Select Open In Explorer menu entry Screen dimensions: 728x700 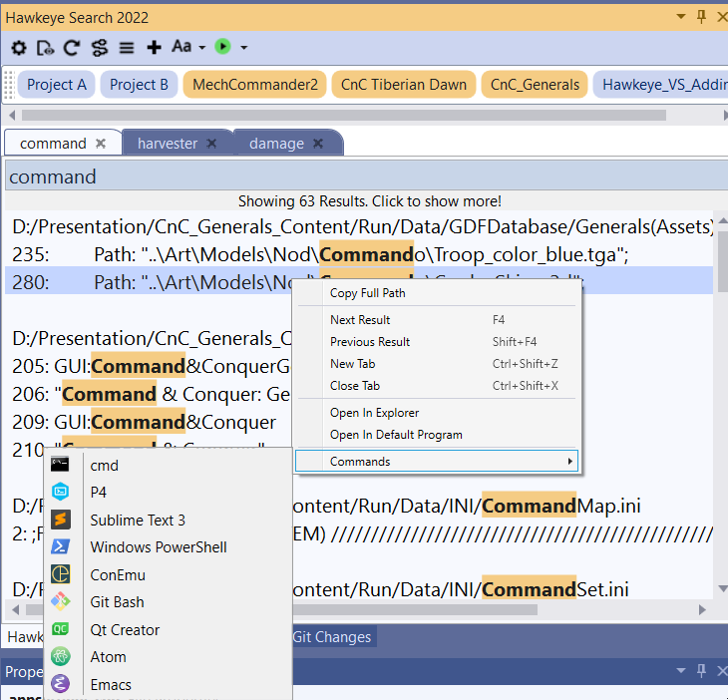pyautogui.click(x=374, y=413)
